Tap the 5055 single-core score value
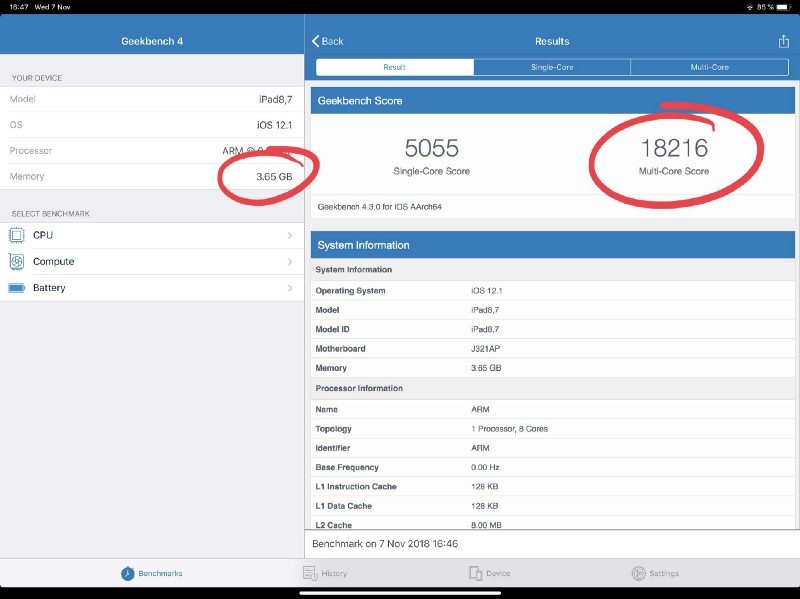The image size is (800, 599). coord(432,148)
